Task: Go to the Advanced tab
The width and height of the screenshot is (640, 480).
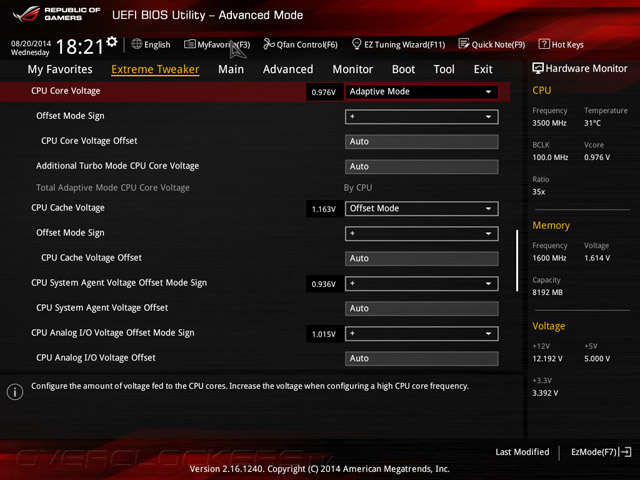Action: 288,69
